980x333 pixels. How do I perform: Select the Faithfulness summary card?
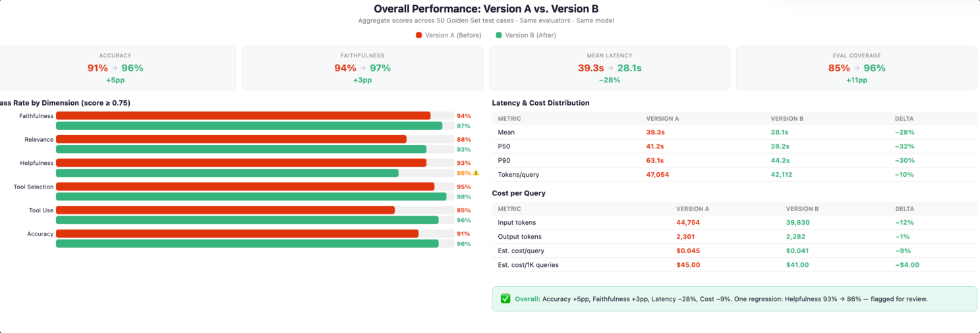point(362,68)
